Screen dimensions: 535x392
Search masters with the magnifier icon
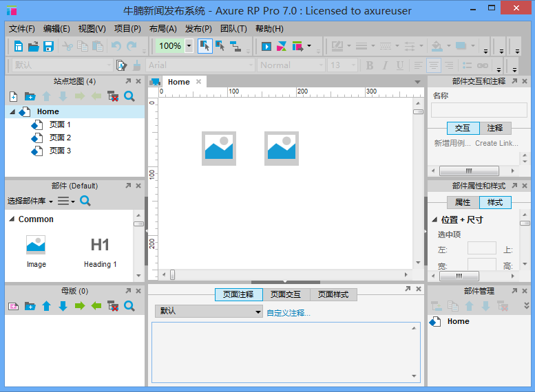129,306
